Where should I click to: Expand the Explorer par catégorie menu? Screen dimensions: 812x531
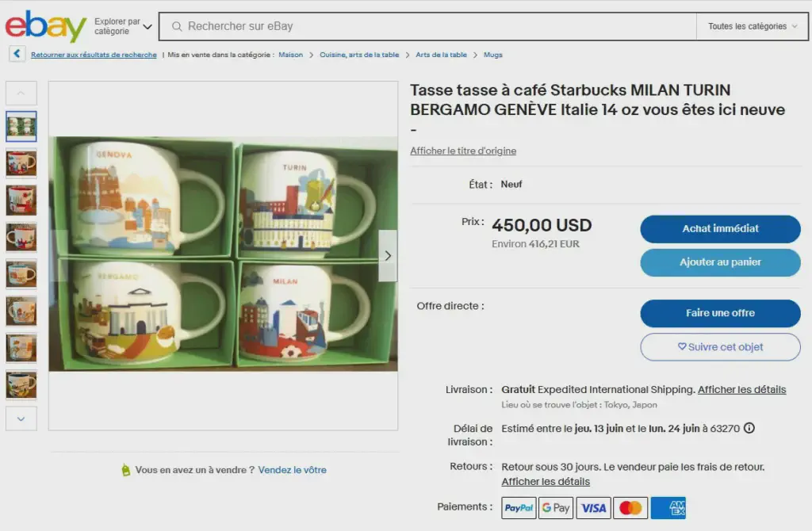point(123,26)
